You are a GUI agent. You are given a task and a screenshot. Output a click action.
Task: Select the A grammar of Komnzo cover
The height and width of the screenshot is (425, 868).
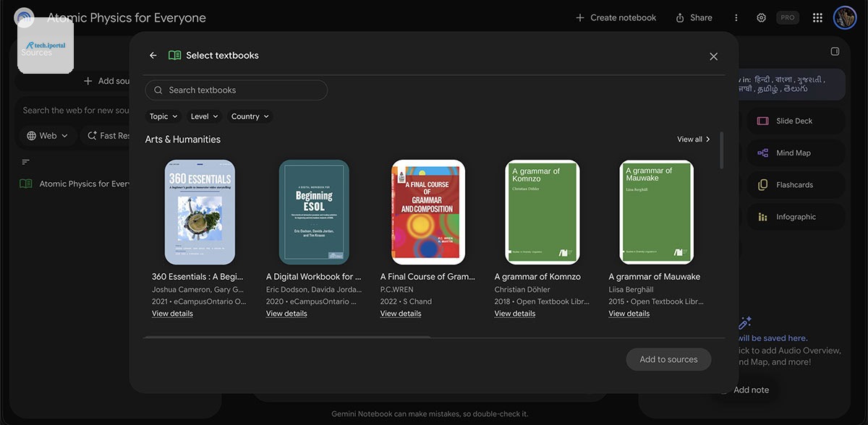click(x=542, y=212)
